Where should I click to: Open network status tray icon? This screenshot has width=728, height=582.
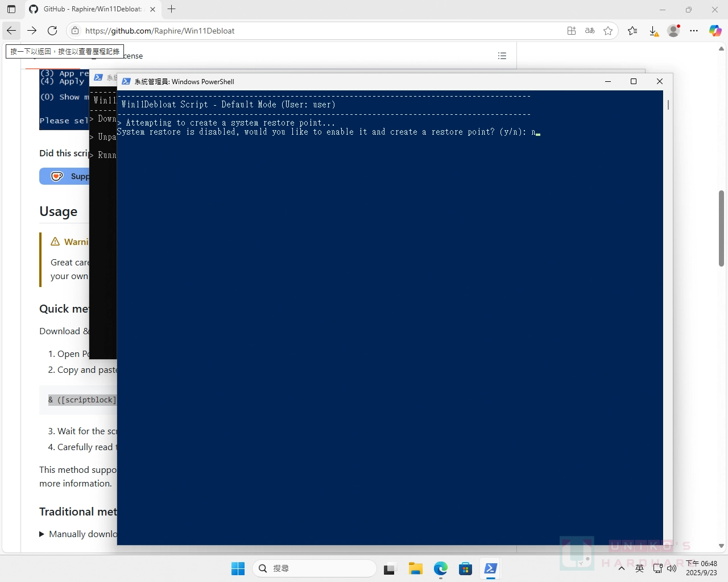tap(657, 568)
